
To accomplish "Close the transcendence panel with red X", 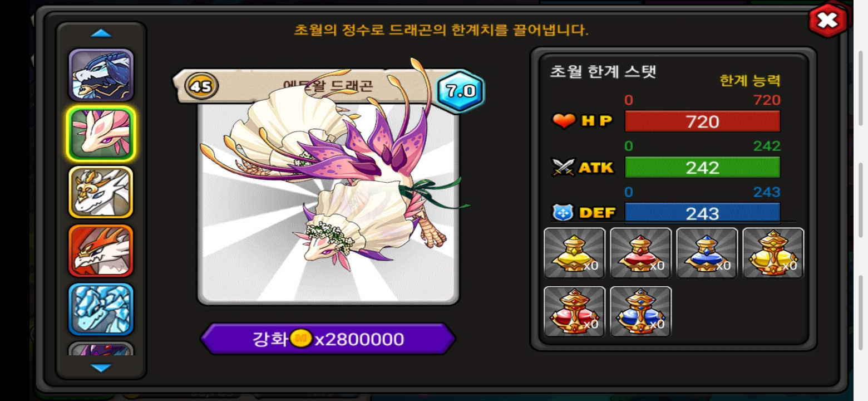I will [828, 21].
